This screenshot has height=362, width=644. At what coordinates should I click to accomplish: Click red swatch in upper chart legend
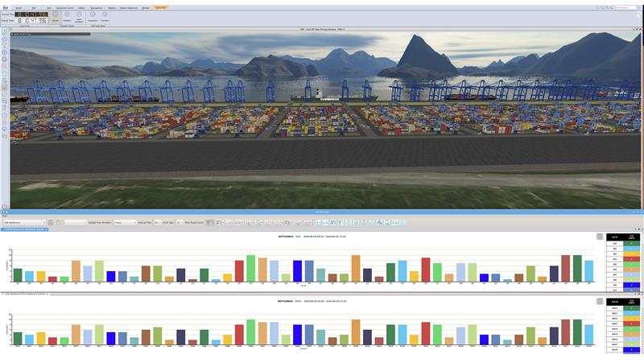631,259
